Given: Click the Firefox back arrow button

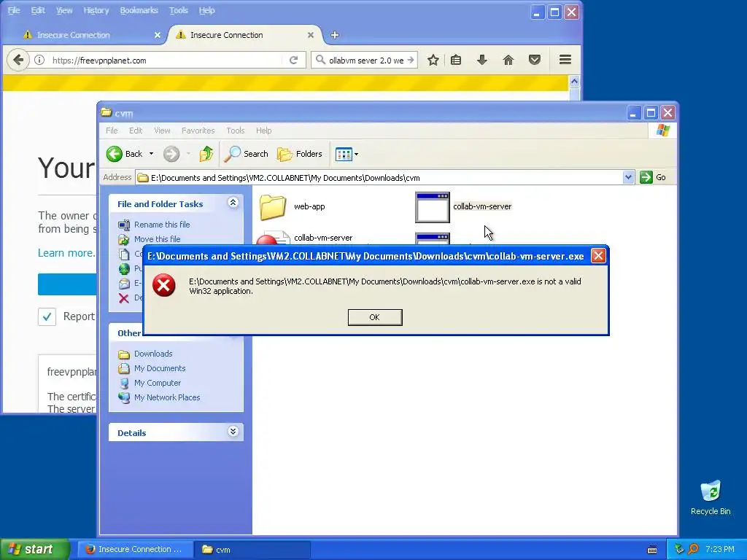Looking at the screenshot, I should [18, 60].
